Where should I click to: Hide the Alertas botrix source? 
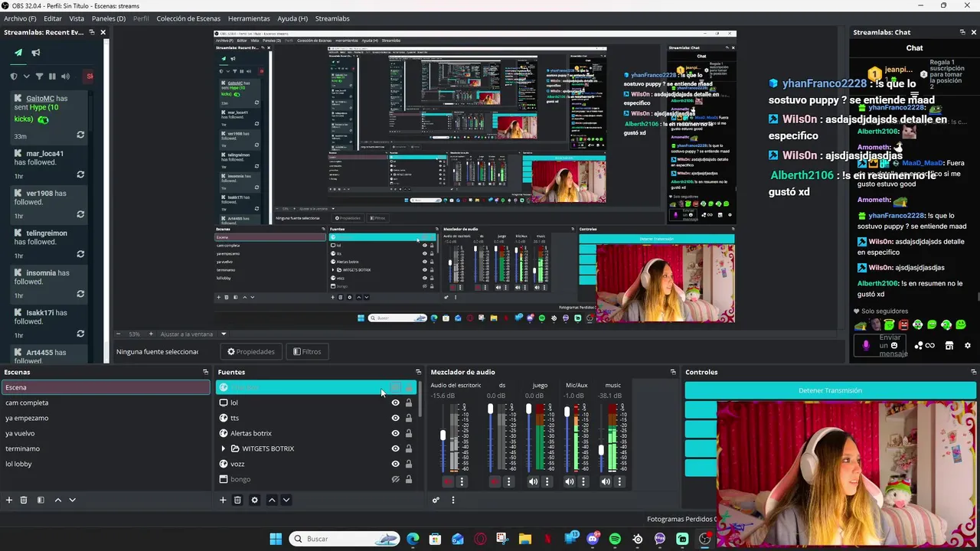(396, 433)
